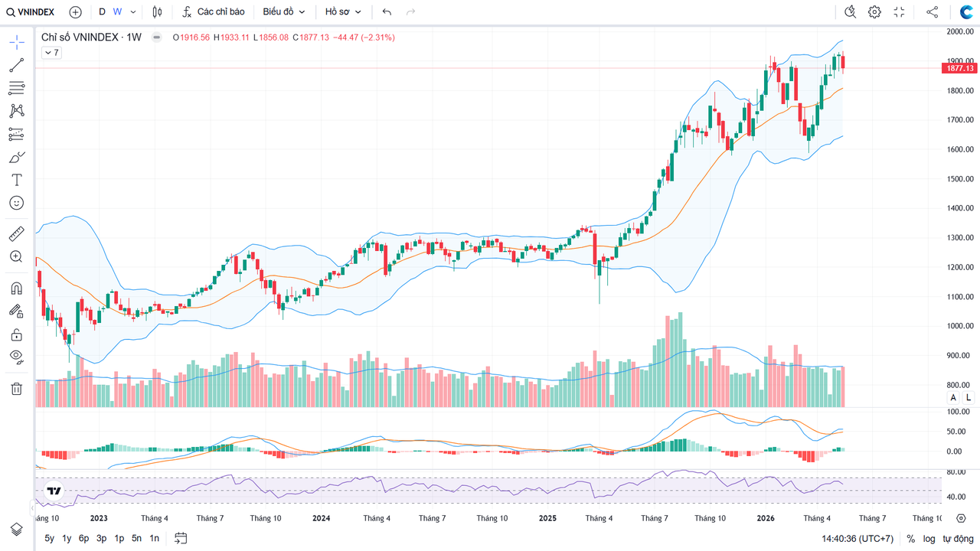Click the −44.47 (−2.31%) change value

pyautogui.click(x=364, y=37)
